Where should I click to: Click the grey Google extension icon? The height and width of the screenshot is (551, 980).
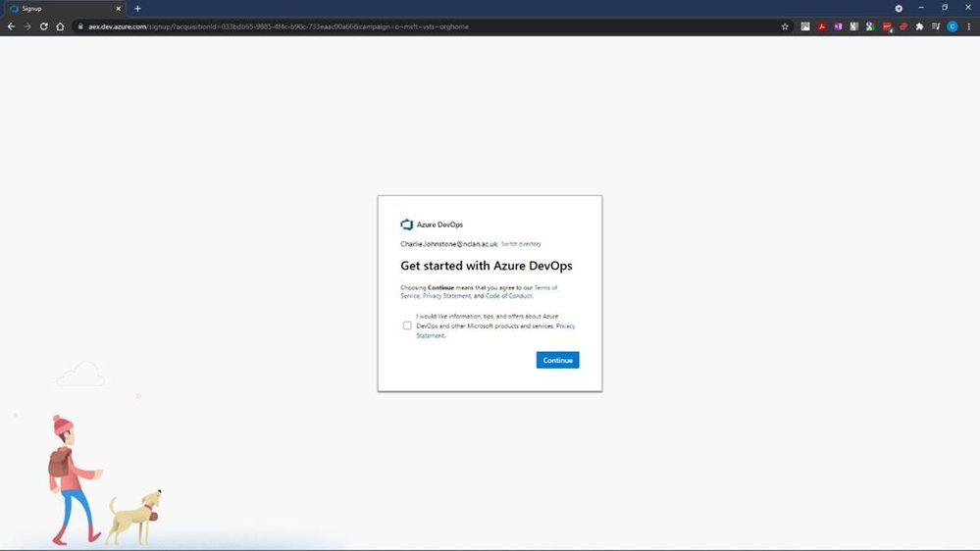[x=853, y=26]
